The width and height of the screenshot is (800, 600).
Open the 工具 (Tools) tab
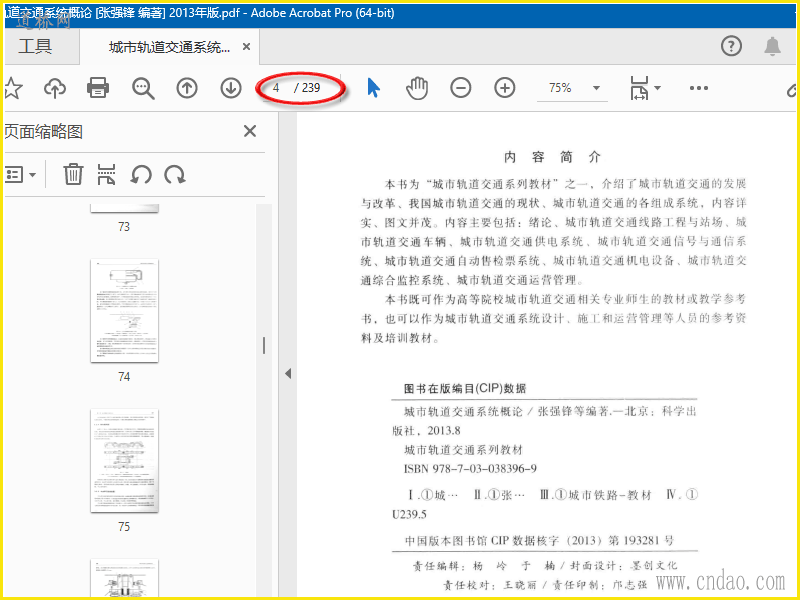[x=35, y=47]
